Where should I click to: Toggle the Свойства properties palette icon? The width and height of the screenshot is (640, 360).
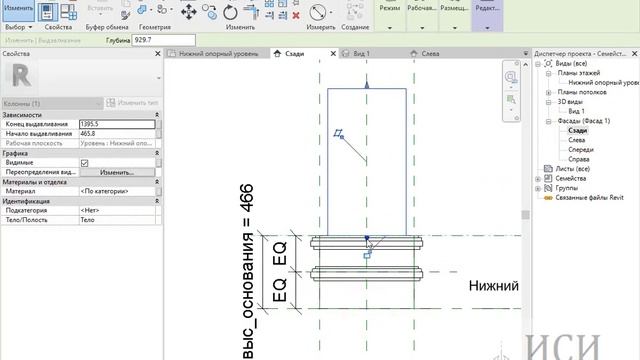pos(48,11)
